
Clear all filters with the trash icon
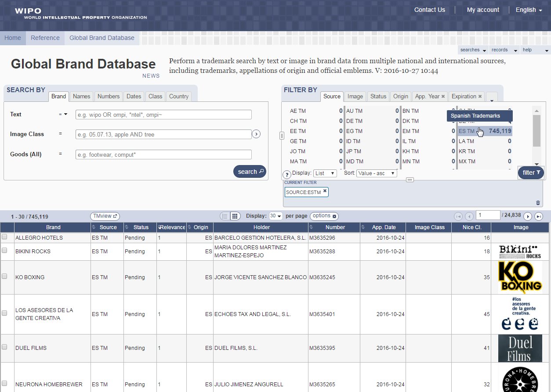coord(538,202)
